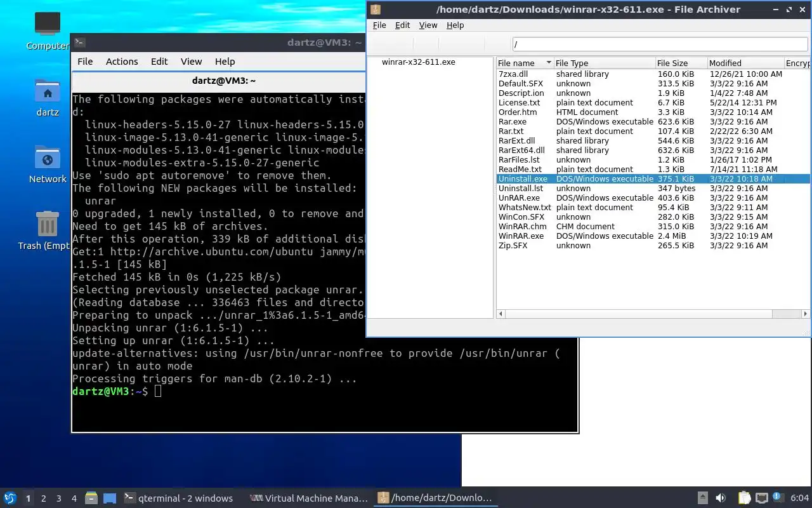Open the Edit menu in File Archiver
The image size is (812, 508).
(x=402, y=25)
